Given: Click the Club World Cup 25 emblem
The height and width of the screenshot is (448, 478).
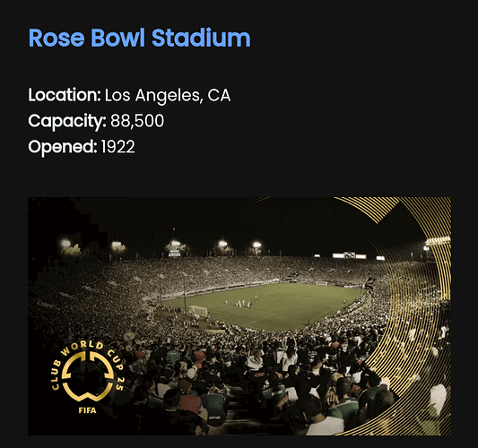Looking at the screenshot, I should point(88,378).
